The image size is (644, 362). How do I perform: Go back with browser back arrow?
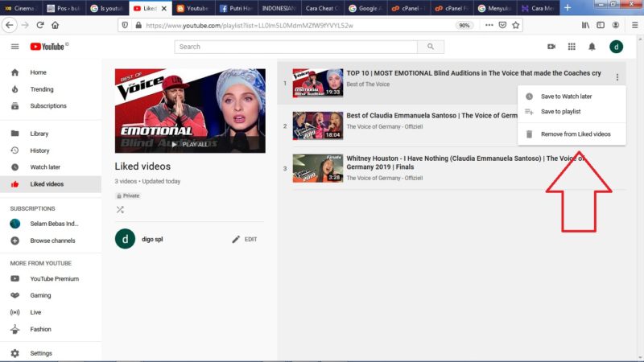click(9, 25)
